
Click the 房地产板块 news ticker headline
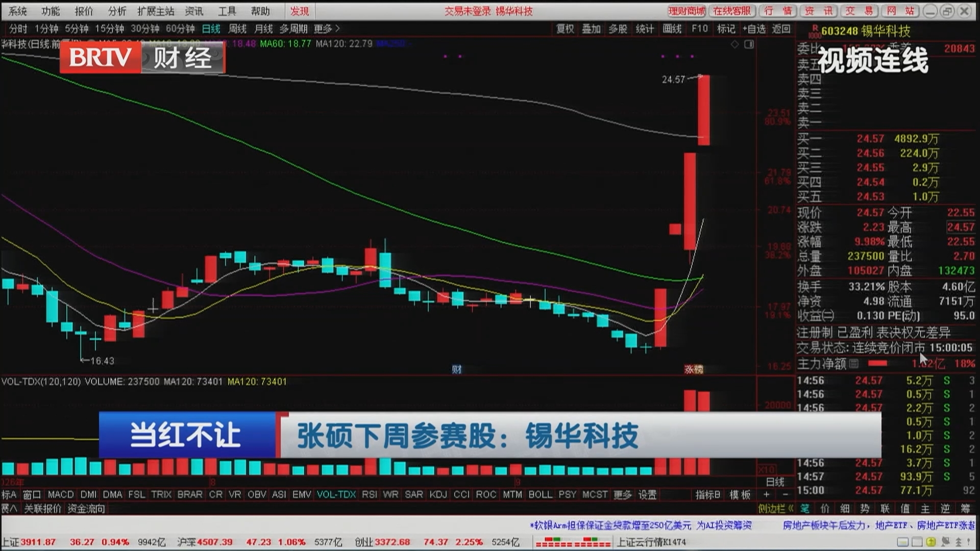tap(879, 525)
